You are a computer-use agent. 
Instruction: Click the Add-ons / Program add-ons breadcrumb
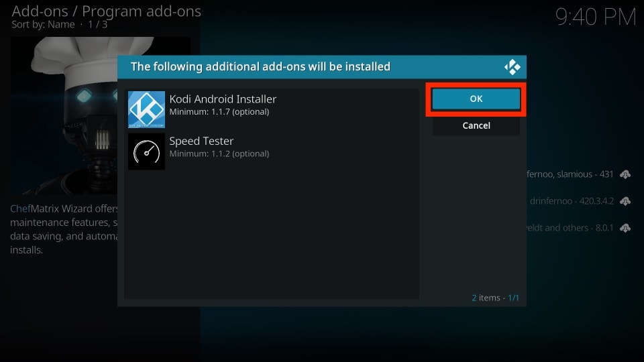click(107, 11)
